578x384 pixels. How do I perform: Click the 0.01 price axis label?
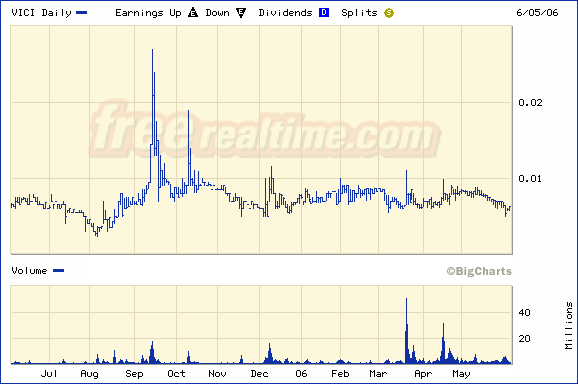point(530,179)
